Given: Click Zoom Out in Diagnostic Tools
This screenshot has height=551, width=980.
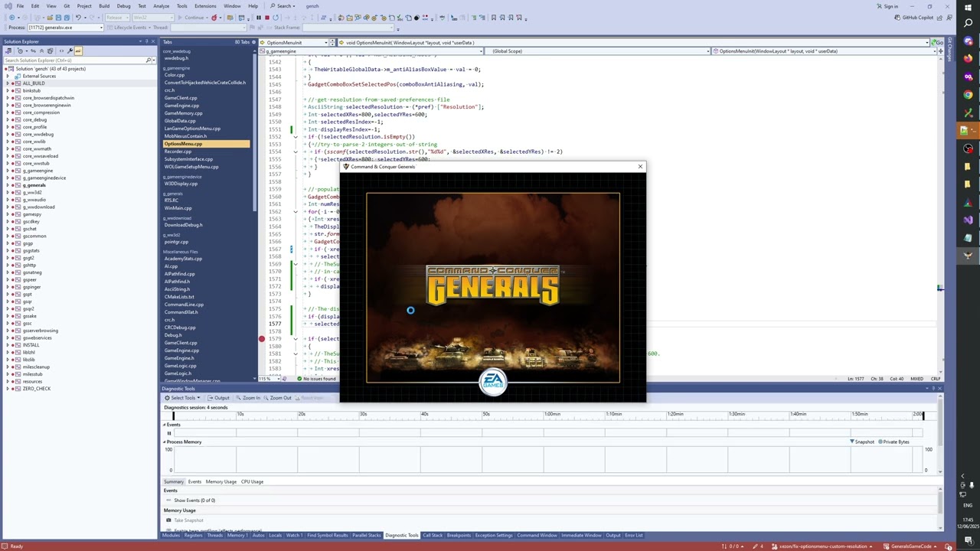Looking at the screenshot, I should pyautogui.click(x=277, y=398).
